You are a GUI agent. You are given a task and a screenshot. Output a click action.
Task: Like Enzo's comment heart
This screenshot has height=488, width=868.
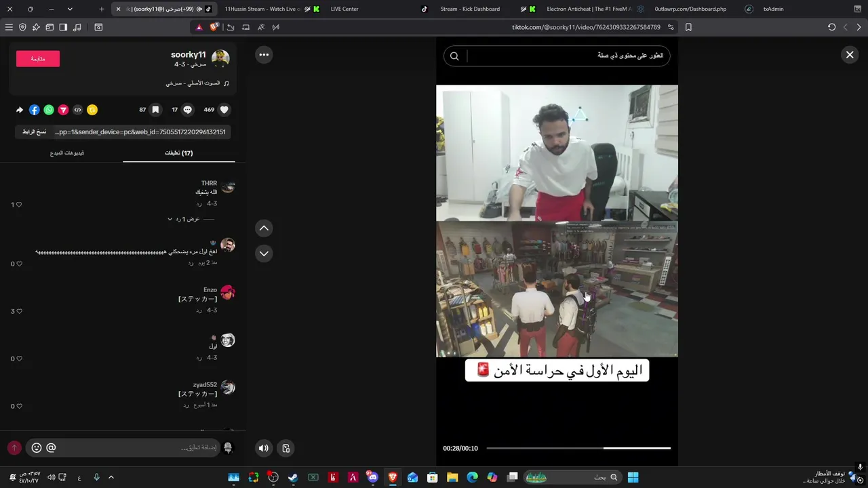point(19,312)
